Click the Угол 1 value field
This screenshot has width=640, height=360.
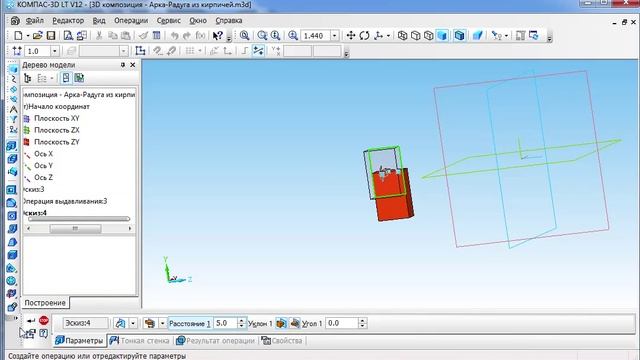[x=342, y=323]
